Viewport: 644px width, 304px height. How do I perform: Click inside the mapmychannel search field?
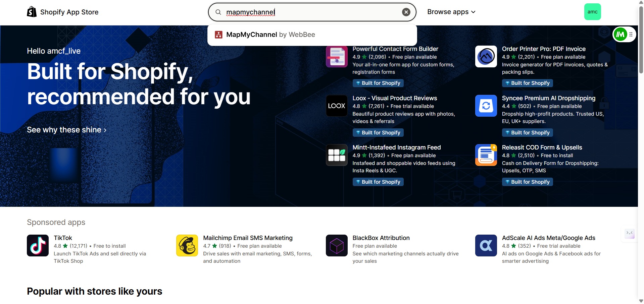[x=312, y=12]
